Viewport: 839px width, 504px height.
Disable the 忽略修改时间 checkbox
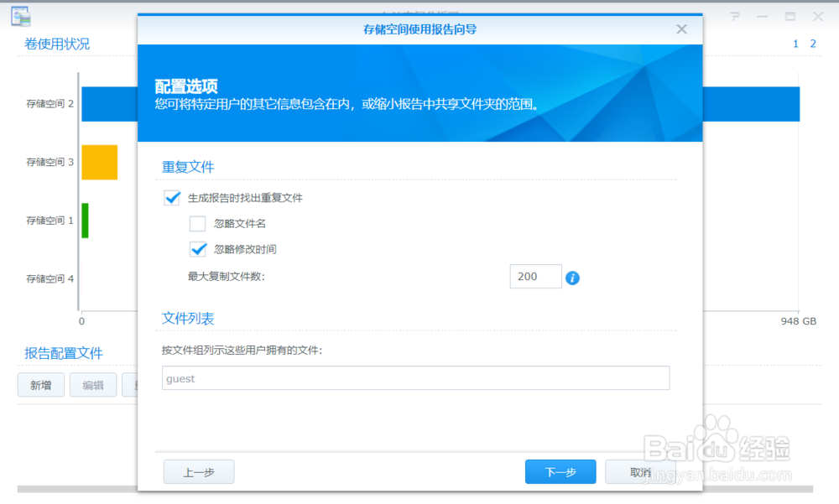click(x=197, y=250)
